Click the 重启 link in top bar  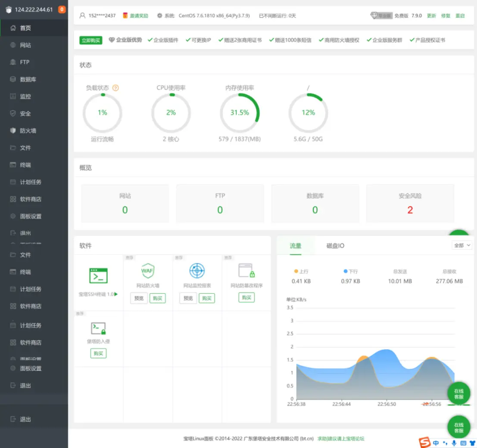point(460,16)
